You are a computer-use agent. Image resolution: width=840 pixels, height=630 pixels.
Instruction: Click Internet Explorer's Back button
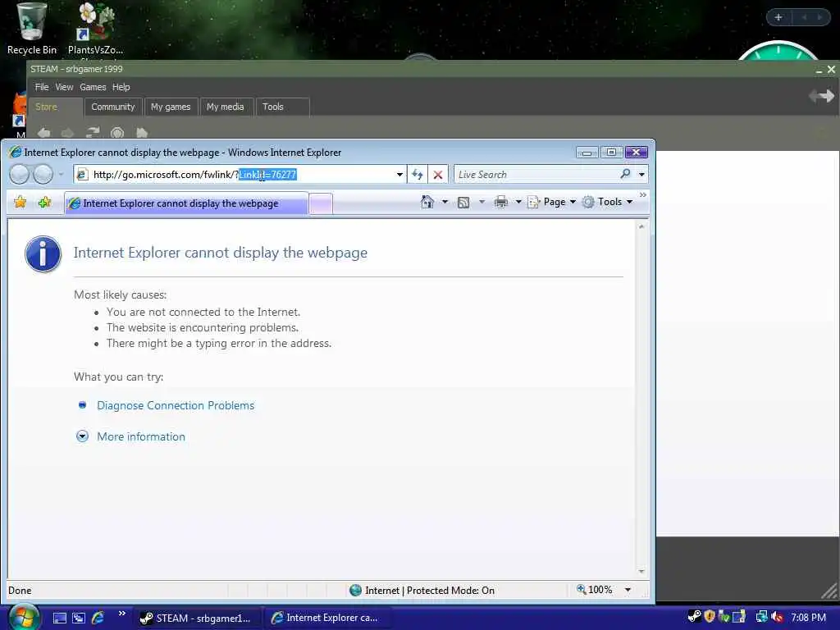click(20, 174)
